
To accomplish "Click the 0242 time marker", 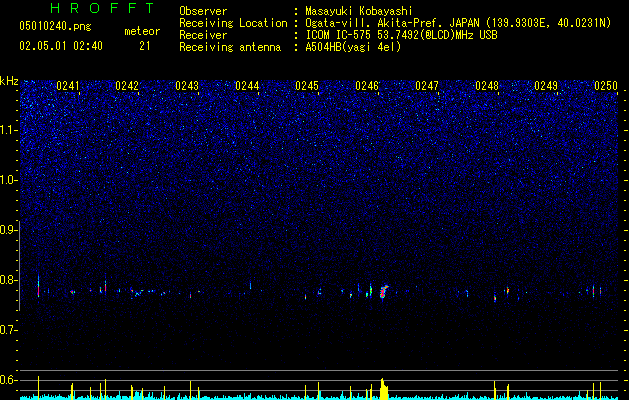I will pyautogui.click(x=127, y=86).
